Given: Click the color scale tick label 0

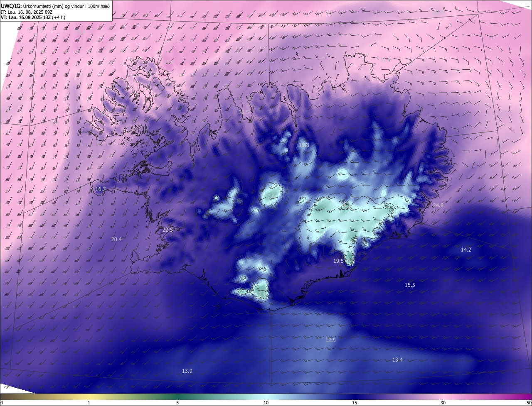Looking at the screenshot, I should click(x=2, y=403).
